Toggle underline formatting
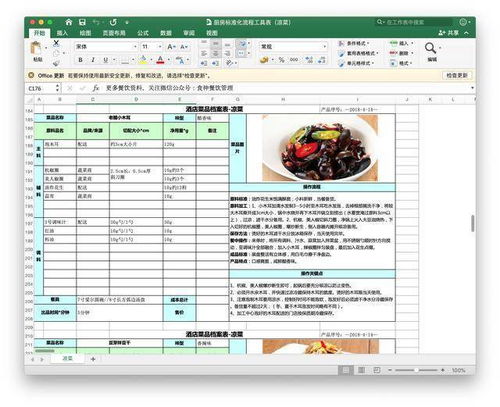This screenshot has width=500, height=407. click(106, 60)
